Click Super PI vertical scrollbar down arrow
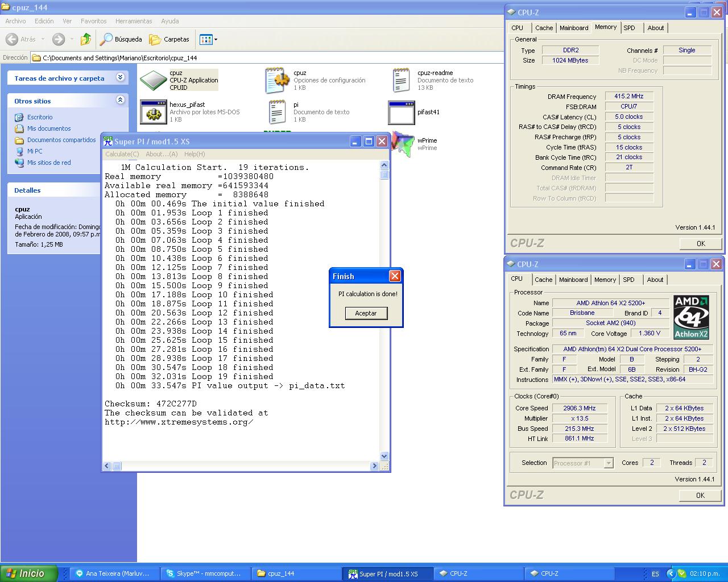Image resolution: width=728 pixels, height=582 pixels. tap(384, 456)
